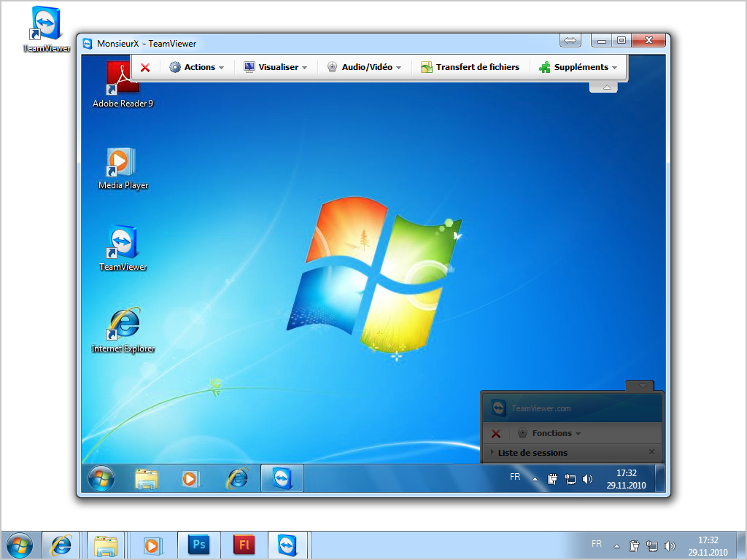This screenshot has height=560, width=747.
Task: Collapse the TeamViewer session toolbar
Action: pos(603,87)
